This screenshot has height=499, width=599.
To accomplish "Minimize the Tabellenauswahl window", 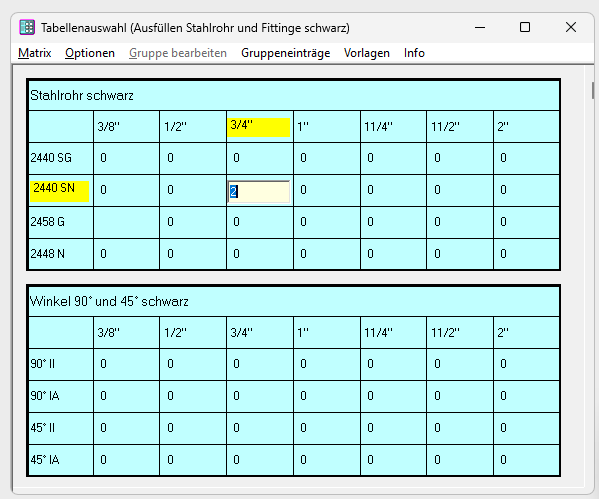I will tap(480, 27).
